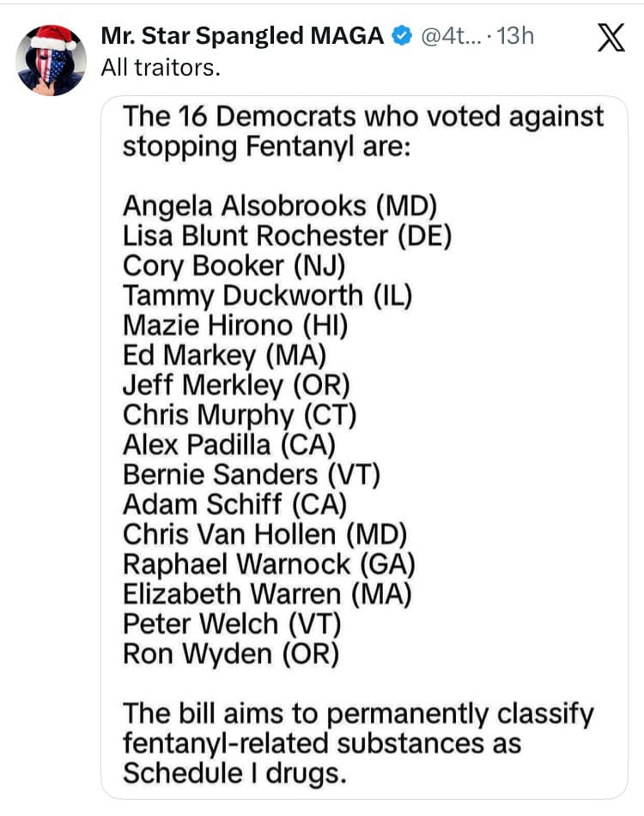
Task: Click the "Schedule I drugs" closing text
Action: pos(234,772)
